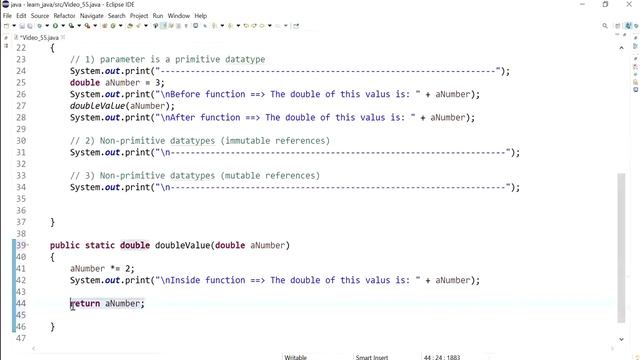Image resolution: width=640 pixels, height=360 pixels.
Task: Click the Open Perspective icon
Action: (x=618, y=26)
